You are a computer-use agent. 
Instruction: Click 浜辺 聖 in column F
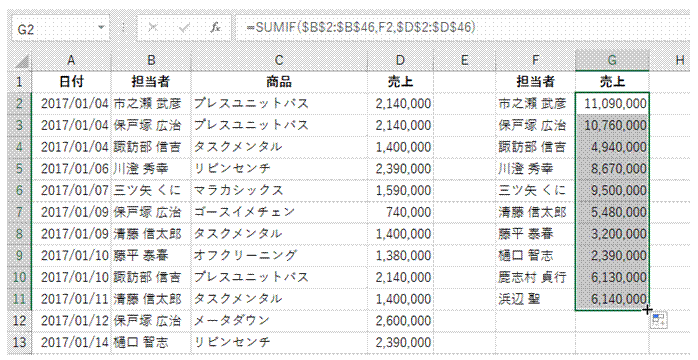[x=535, y=299]
